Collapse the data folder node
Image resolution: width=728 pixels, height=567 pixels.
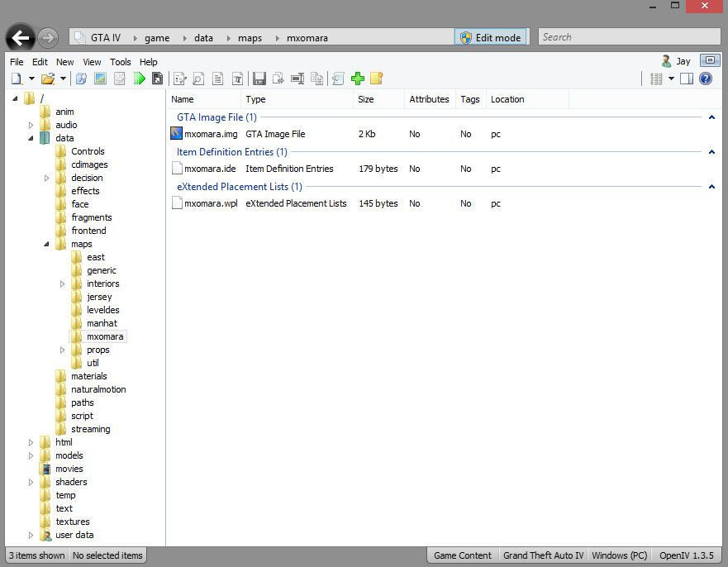(31, 138)
